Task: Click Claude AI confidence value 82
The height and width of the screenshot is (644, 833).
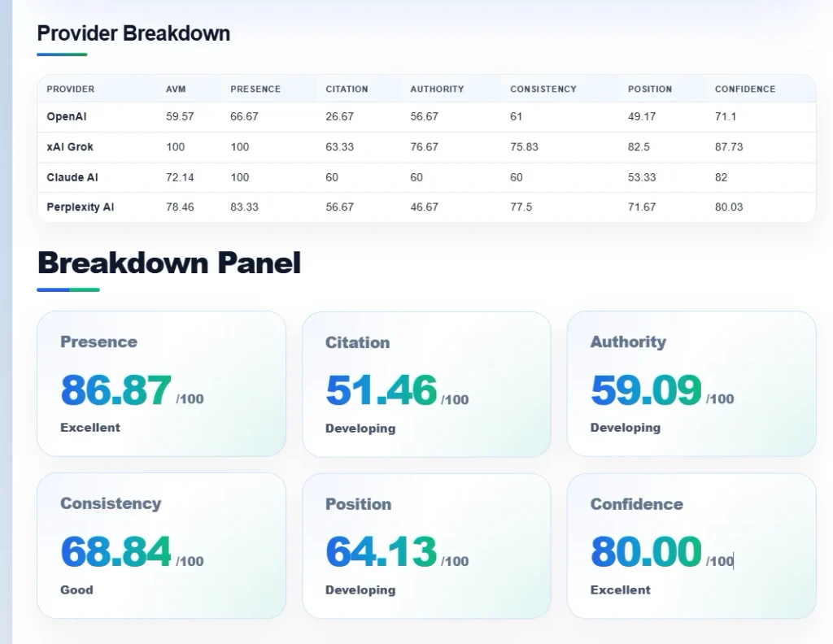Action: (x=721, y=177)
